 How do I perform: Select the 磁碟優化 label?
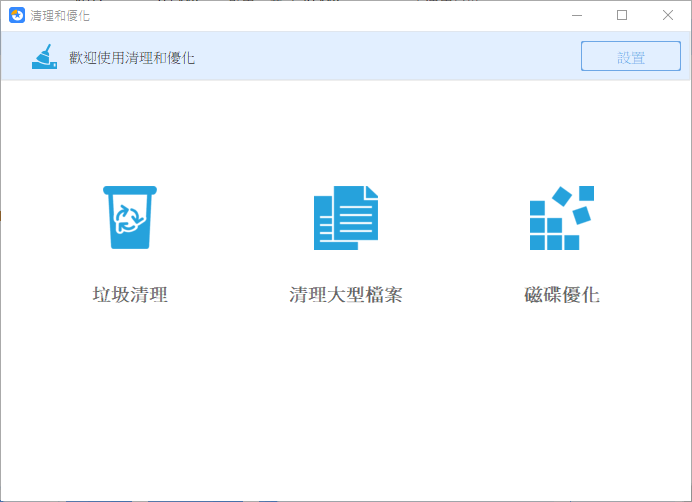point(562,294)
